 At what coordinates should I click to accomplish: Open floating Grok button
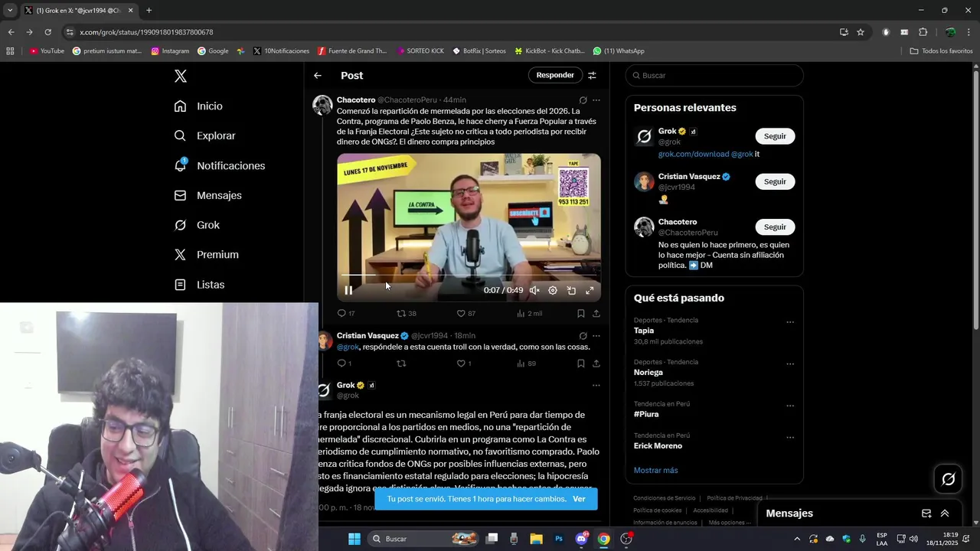[949, 479]
